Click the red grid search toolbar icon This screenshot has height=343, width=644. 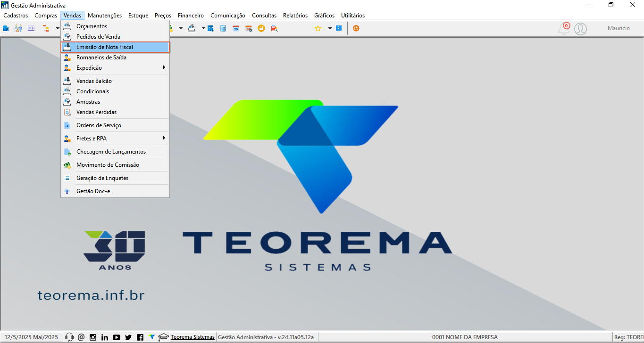[274, 28]
